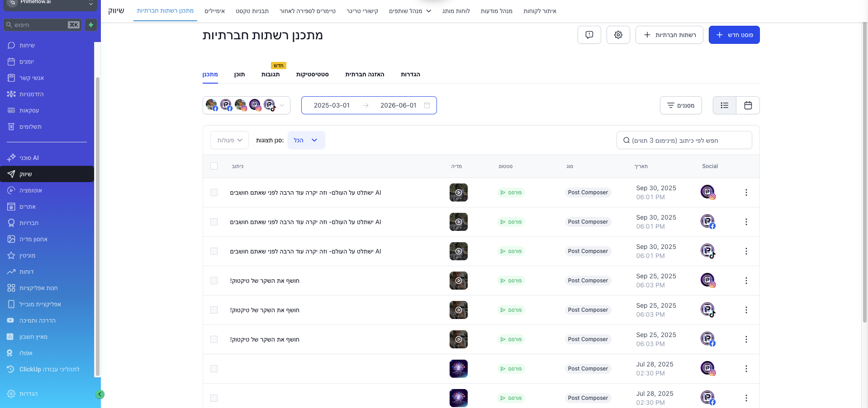
Task: Open the הכל view type dropdown
Action: [306, 140]
